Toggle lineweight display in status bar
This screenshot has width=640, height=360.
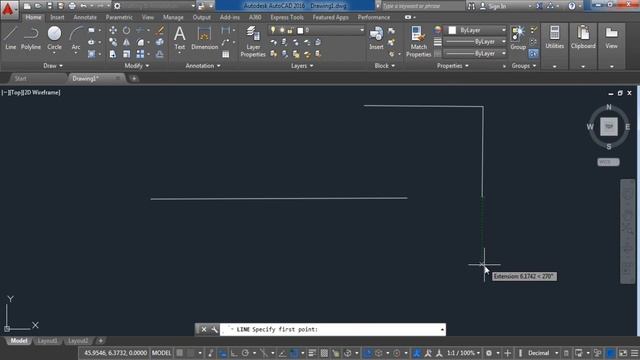(312, 353)
